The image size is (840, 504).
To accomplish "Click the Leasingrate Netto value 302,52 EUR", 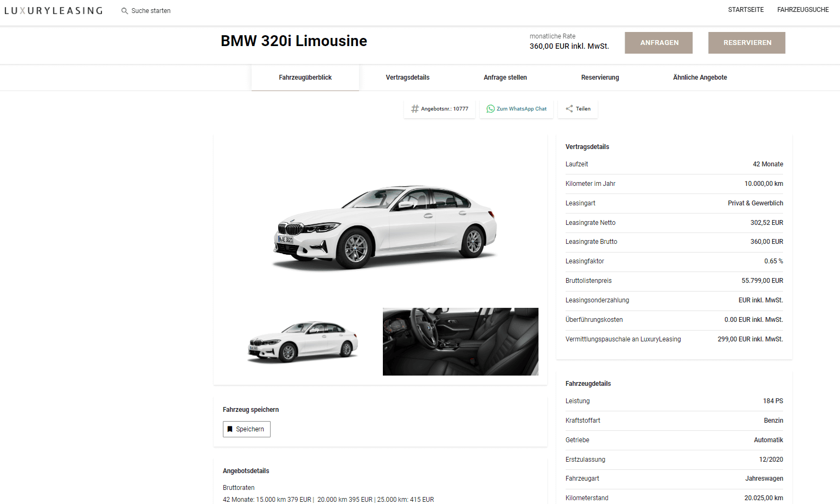I will pyautogui.click(x=767, y=223).
